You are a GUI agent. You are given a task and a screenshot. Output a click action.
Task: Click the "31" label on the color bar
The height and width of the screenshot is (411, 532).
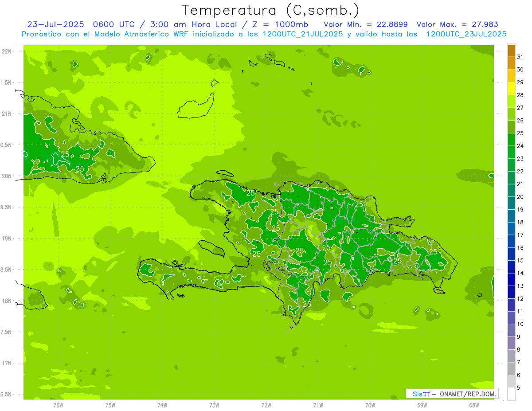tap(520, 57)
